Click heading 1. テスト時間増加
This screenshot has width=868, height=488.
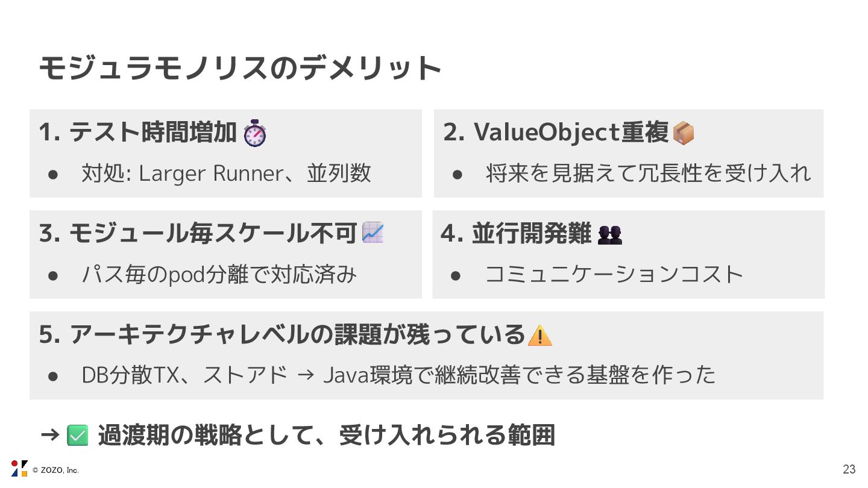point(137,133)
